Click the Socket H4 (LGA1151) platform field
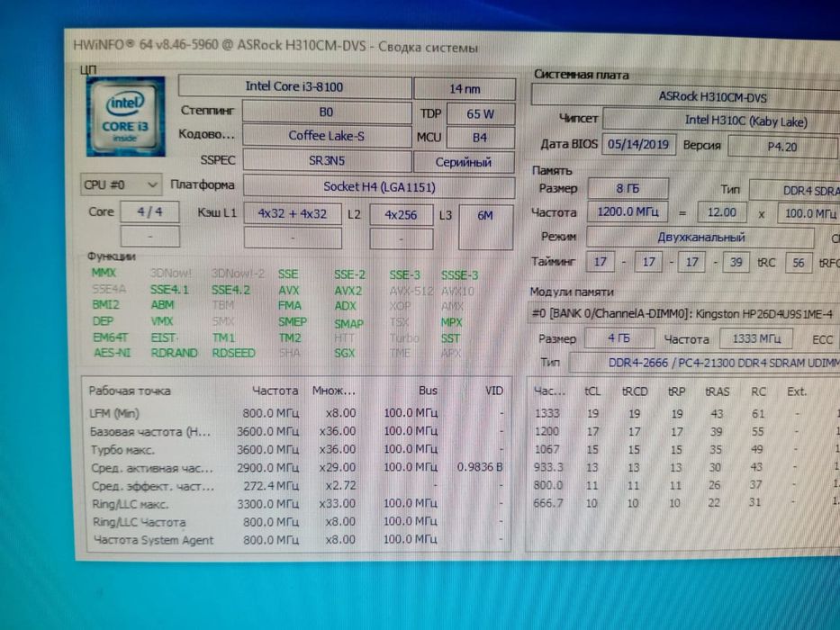Viewport: 840px width, 630px height. (x=379, y=187)
